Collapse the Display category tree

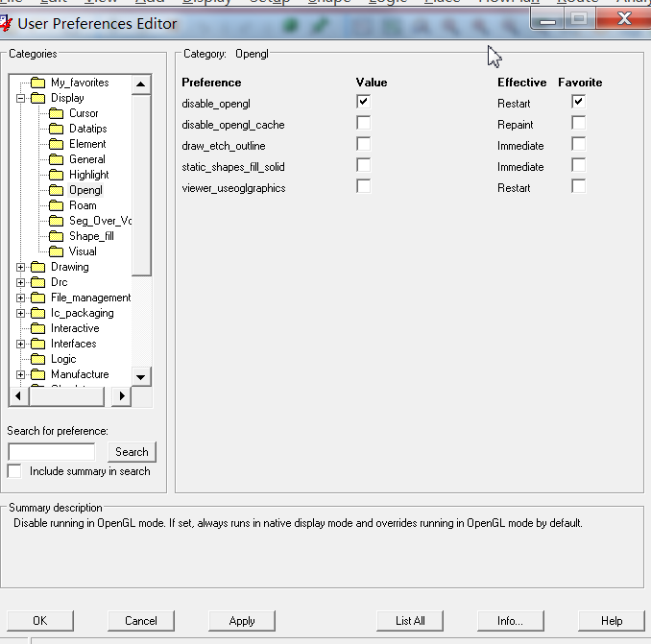point(20,98)
